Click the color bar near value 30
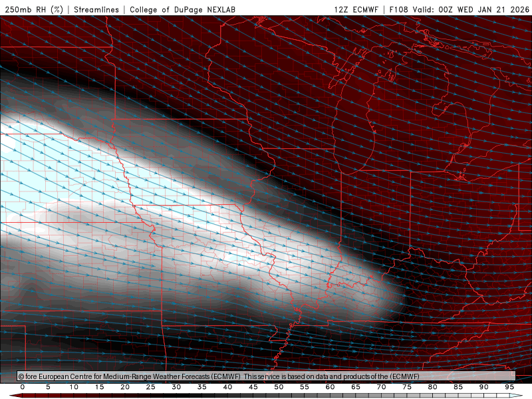Screen dimensions: 532x399 [x=176, y=396]
